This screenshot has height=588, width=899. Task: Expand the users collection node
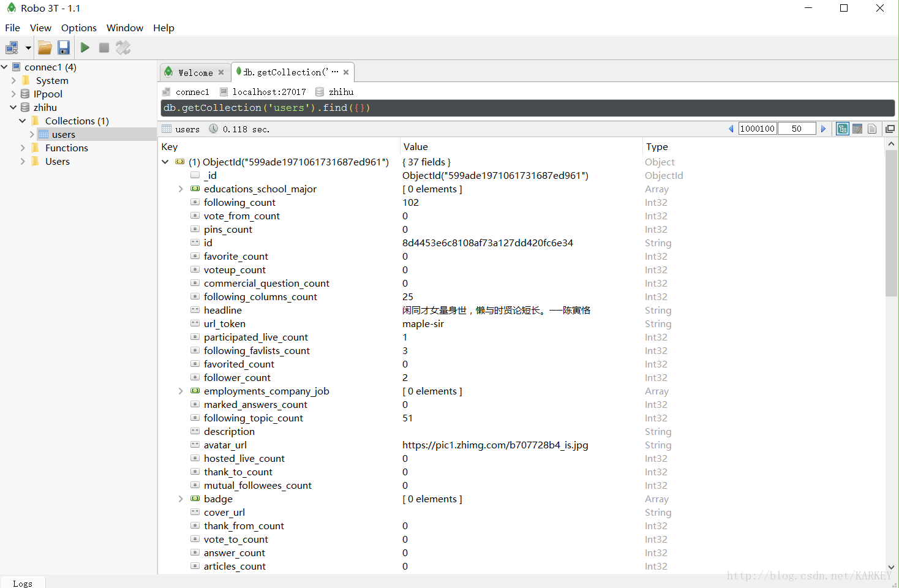(x=32, y=134)
